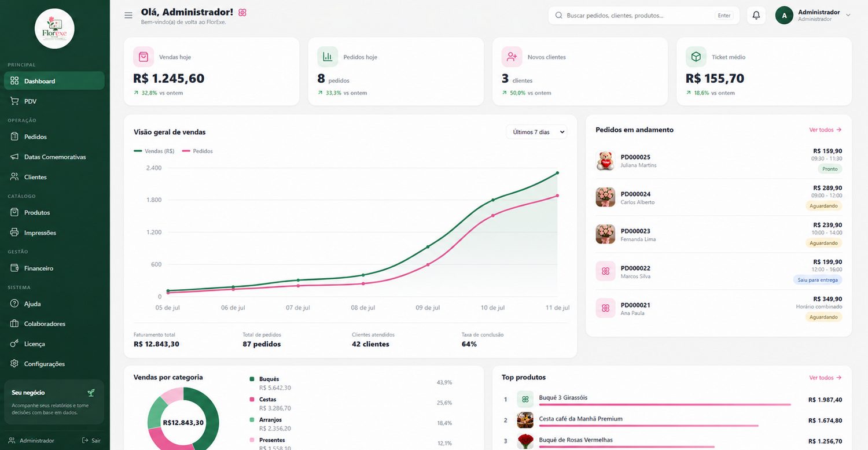Open the Dashboard menu item
Screen dimensions: 868x450
[x=54, y=81]
